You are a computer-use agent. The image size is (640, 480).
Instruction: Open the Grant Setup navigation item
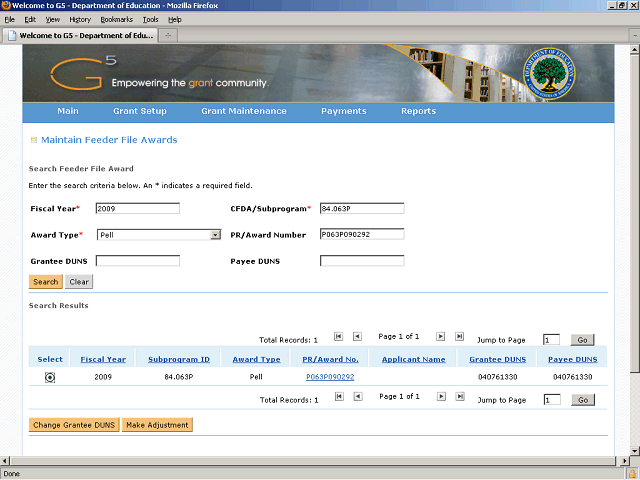coord(140,111)
